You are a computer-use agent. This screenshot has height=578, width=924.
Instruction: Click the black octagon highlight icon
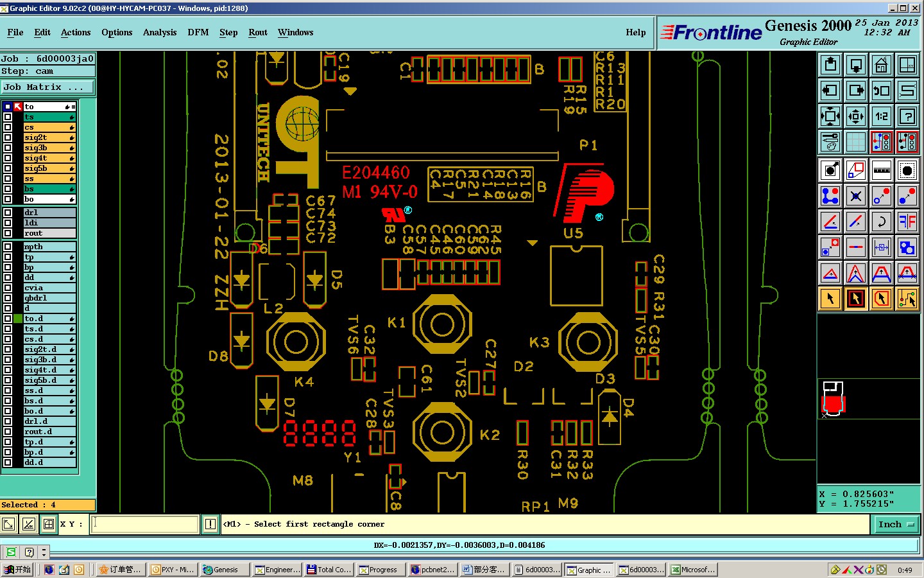[x=907, y=170]
